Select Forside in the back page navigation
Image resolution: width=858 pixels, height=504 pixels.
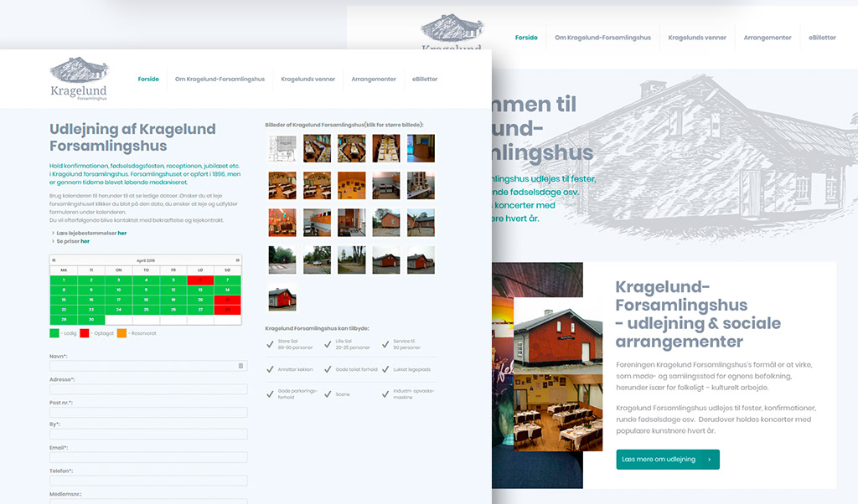tap(526, 38)
